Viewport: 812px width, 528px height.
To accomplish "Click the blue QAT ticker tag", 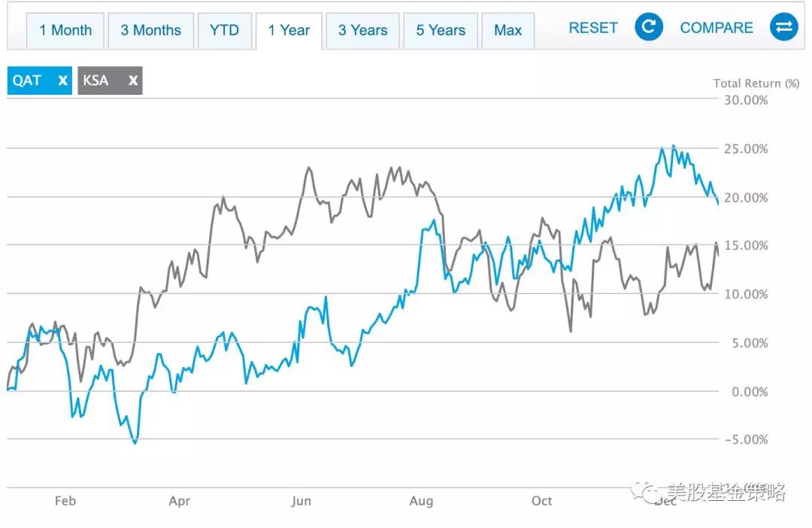I will [28, 80].
